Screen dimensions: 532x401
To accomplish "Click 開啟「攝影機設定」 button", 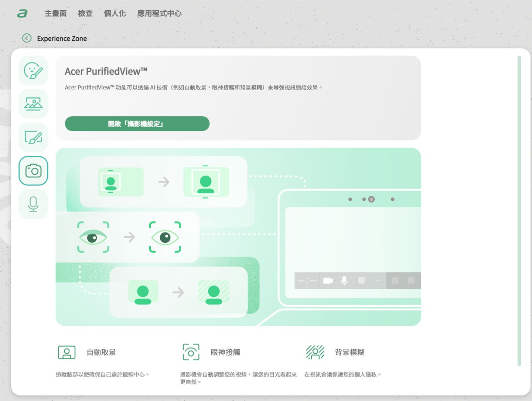I will point(137,123).
